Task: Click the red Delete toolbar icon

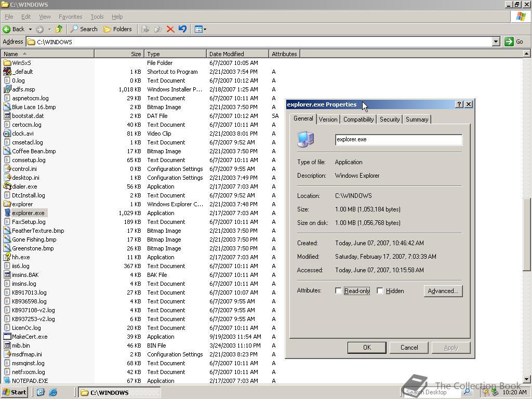Action: click(x=170, y=29)
